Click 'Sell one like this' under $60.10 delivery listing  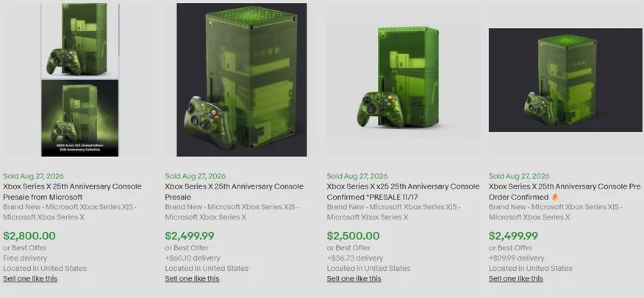click(192, 279)
